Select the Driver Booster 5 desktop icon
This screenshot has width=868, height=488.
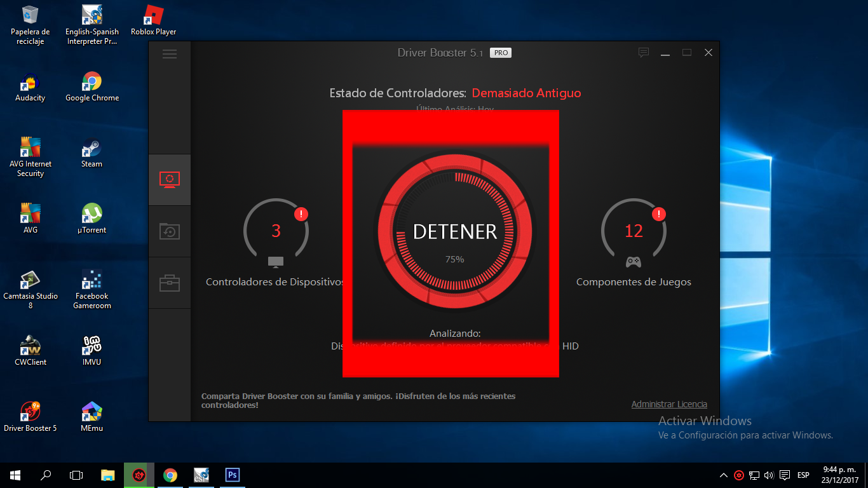coord(31,417)
